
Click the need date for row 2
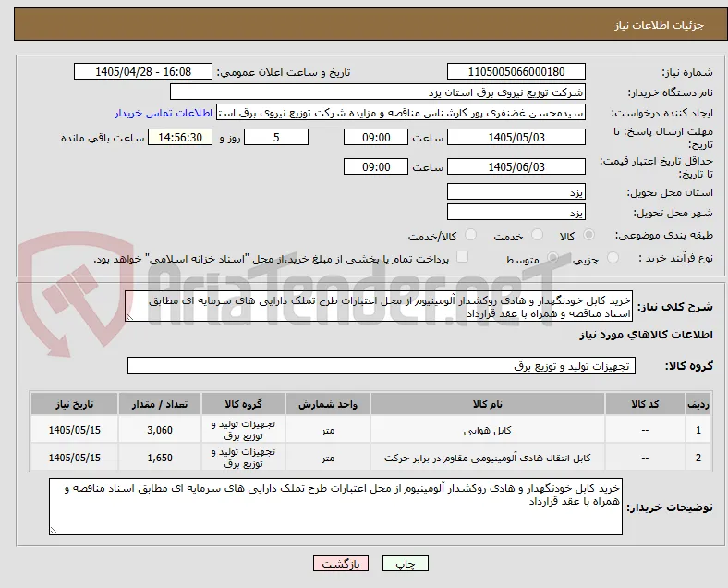point(74,458)
